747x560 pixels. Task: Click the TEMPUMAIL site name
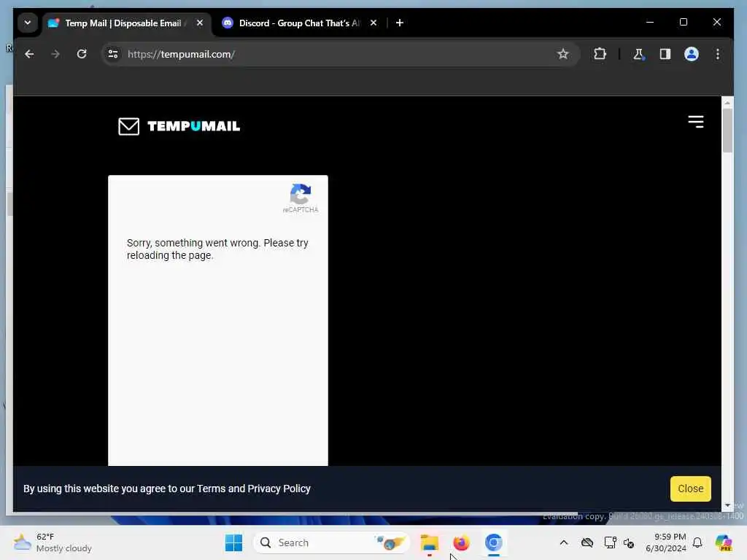coord(194,126)
